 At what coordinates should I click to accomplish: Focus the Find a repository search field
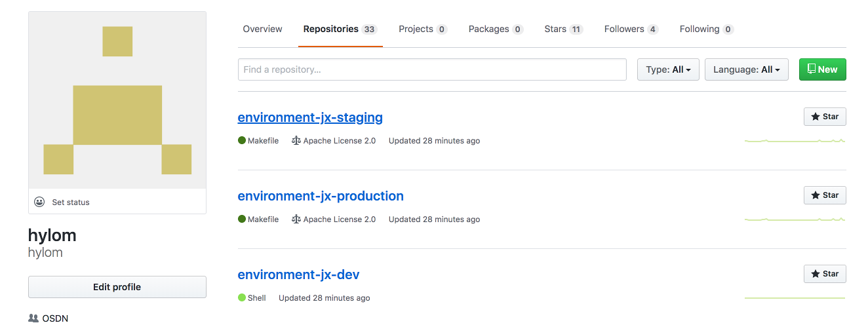[x=432, y=69]
